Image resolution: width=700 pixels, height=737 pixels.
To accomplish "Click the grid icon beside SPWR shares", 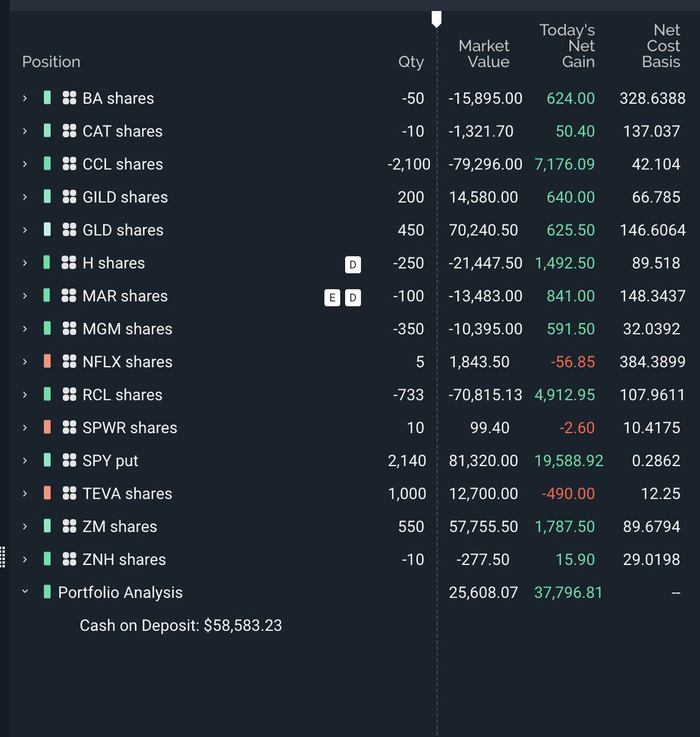I will tap(69, 427).
